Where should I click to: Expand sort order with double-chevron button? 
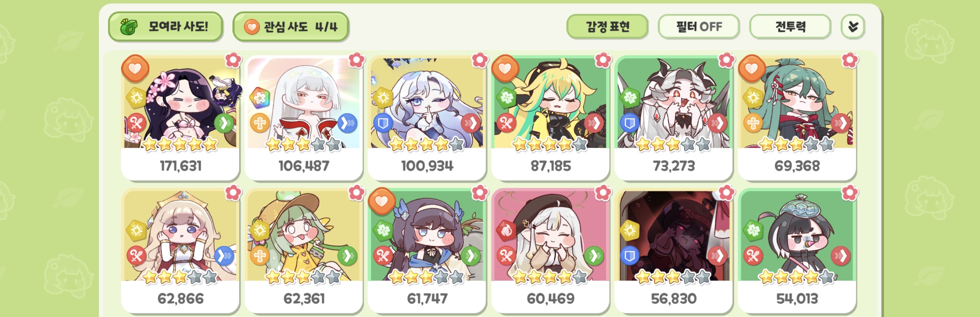tap(853, 26)
